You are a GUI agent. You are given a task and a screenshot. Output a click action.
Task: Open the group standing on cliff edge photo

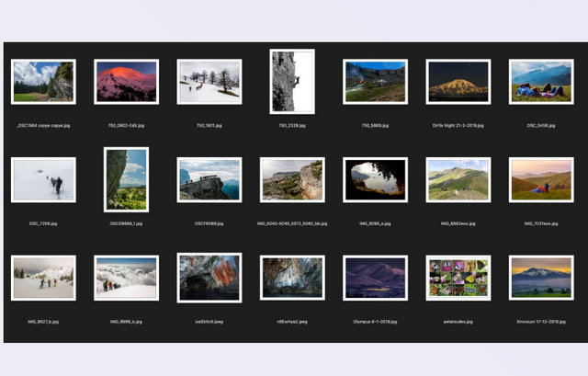(x=209, y=180)
